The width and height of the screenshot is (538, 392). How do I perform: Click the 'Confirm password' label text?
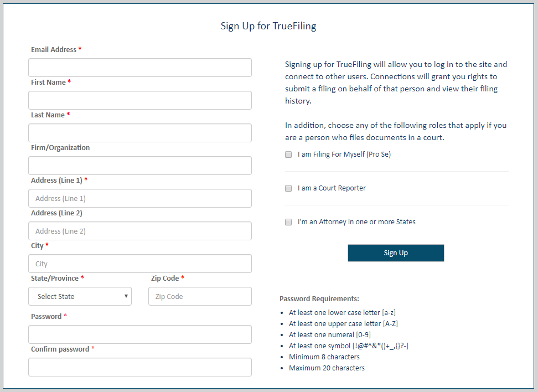(x=60, y=349)
